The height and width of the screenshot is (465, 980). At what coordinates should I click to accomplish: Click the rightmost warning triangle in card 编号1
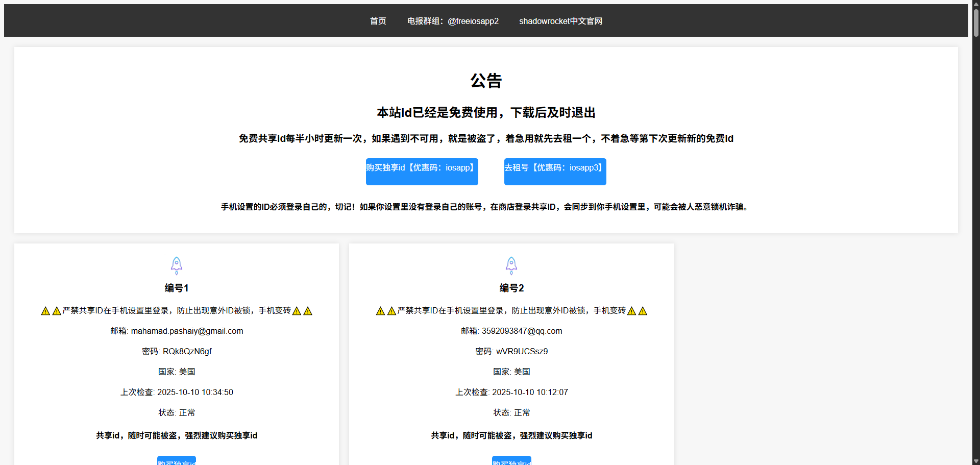(308, 311)
